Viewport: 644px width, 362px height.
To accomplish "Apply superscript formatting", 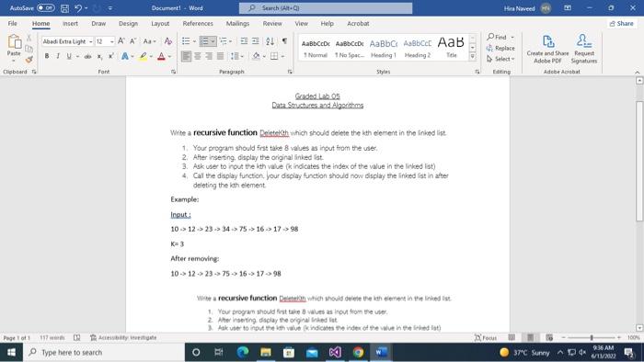I will point(111,56).
